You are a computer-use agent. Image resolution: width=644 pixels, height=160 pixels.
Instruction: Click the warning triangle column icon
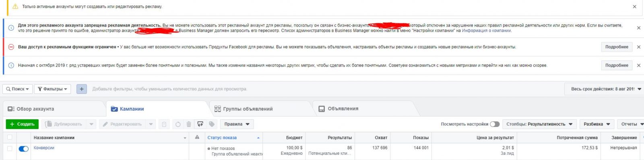(197, 137)
